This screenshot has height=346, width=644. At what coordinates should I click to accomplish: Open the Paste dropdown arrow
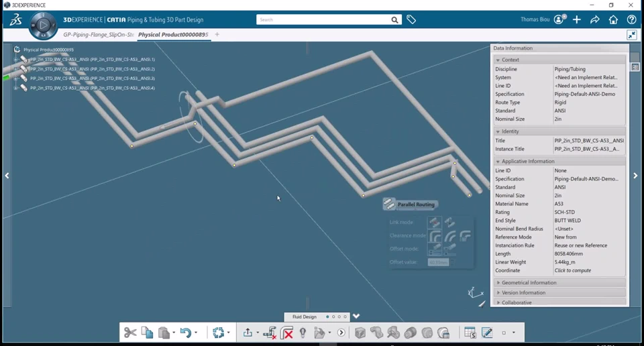pyautogui.click(x=174, y=333)
